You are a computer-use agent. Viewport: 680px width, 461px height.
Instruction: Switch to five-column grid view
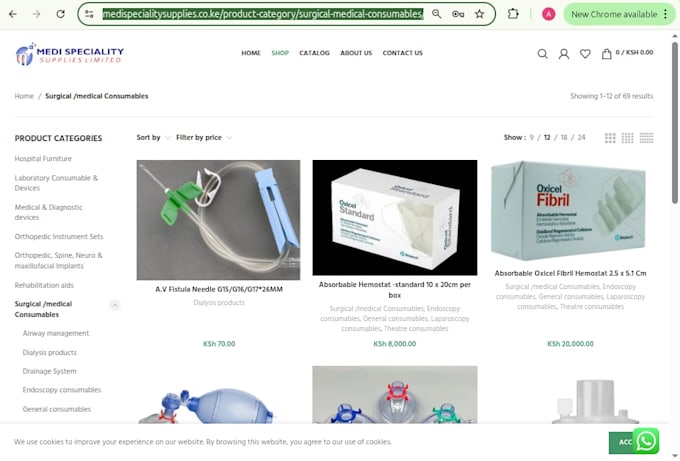(646, 138)
